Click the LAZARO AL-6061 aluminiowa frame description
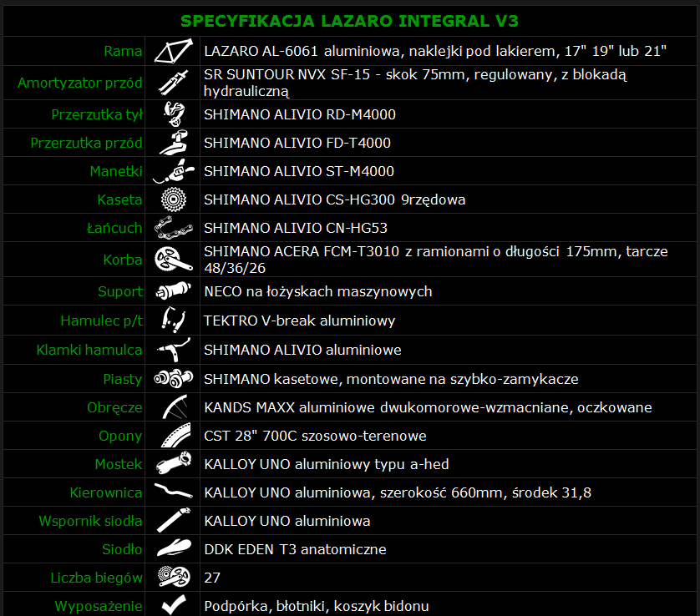Screen dimensions: 700x616 click(x=435, y=51)
